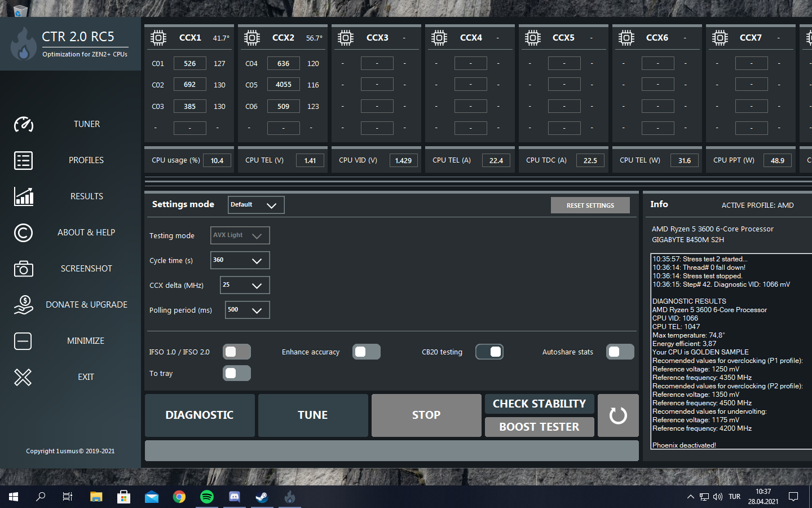
Task: Open the Polling period dropdown
Action: [x=248, y=310]
